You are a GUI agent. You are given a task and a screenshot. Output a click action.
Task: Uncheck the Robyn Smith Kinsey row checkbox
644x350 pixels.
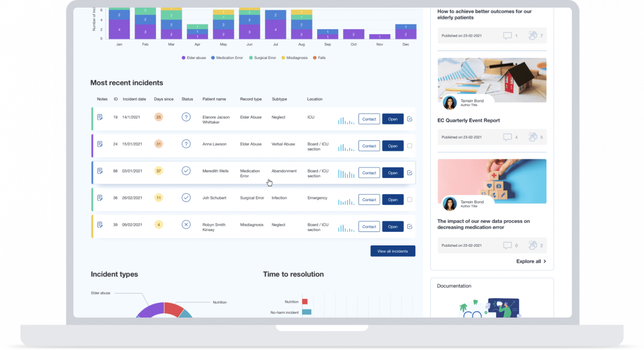pyautogui.click(x=410, y=226)
